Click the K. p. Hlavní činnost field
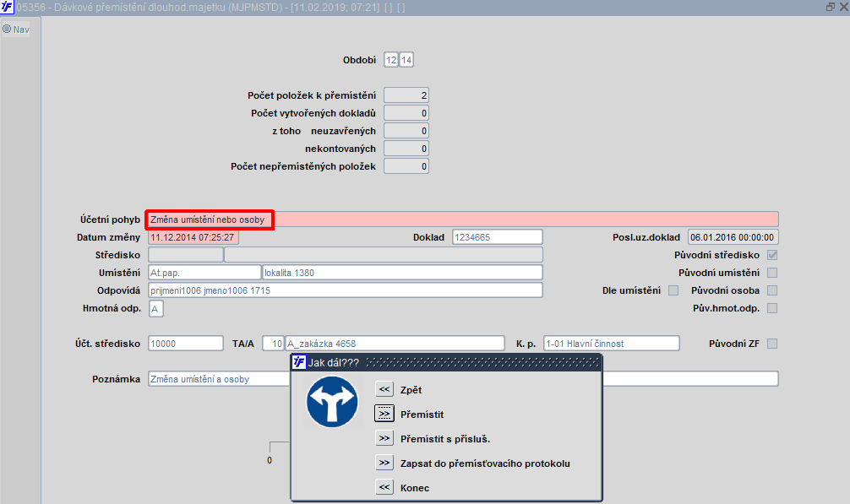850x504 pixels. point(612,344)
